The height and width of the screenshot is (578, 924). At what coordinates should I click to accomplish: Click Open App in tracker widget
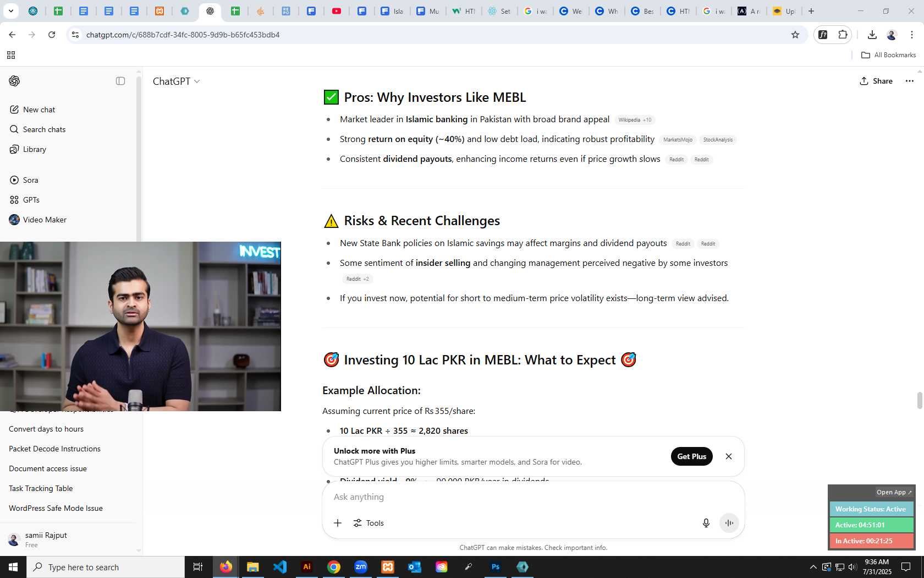click(x=894, y=492)
